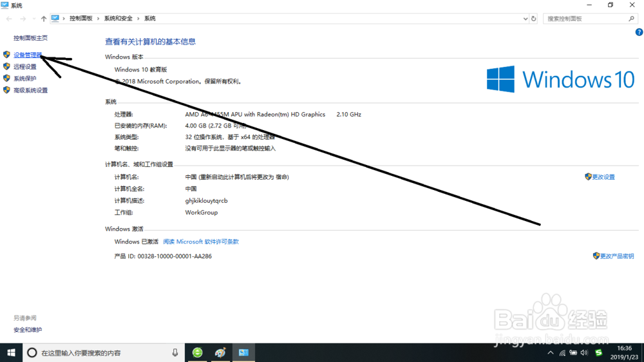Select computer description ghjkiklouytqrcb
Screen dimensions: 644x362
[206, 200]
